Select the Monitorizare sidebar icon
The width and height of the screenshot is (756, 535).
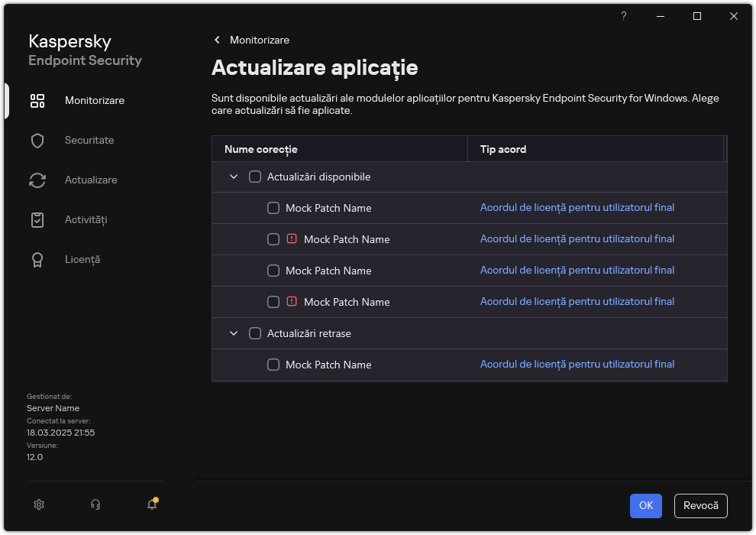[37, 100]
